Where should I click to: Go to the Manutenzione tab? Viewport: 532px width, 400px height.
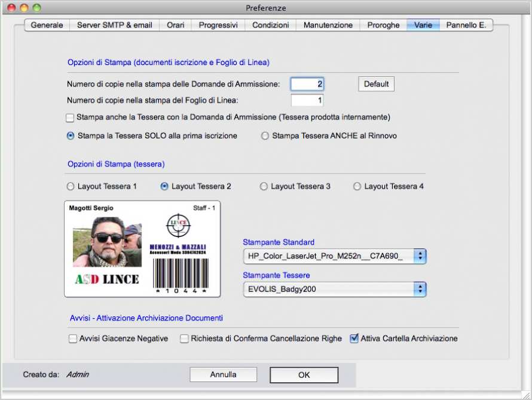tap(328, 25)
